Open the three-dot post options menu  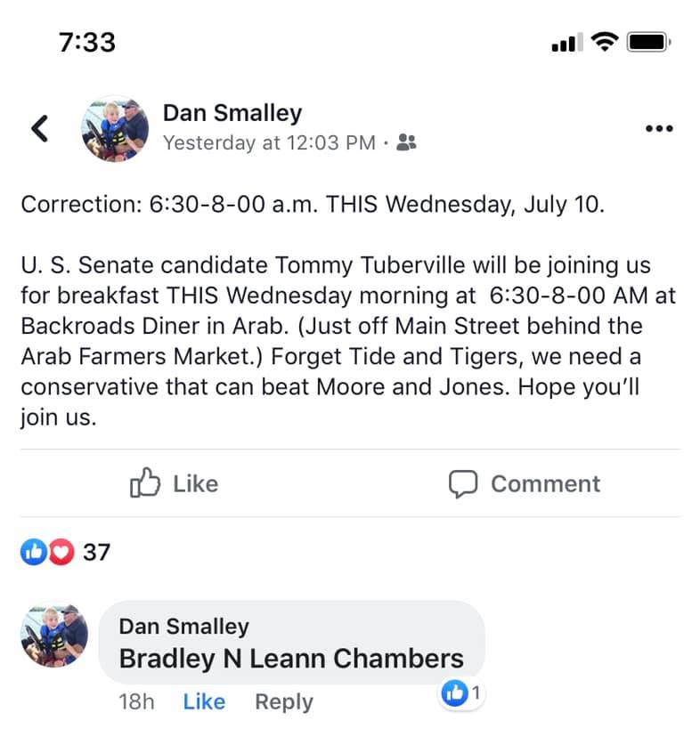659,128
